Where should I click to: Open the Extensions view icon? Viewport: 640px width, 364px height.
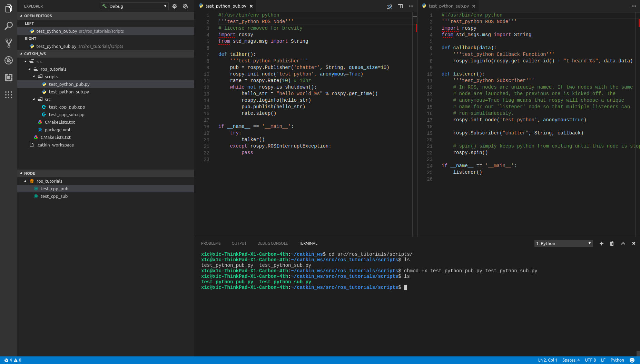[x=9, y=78]
